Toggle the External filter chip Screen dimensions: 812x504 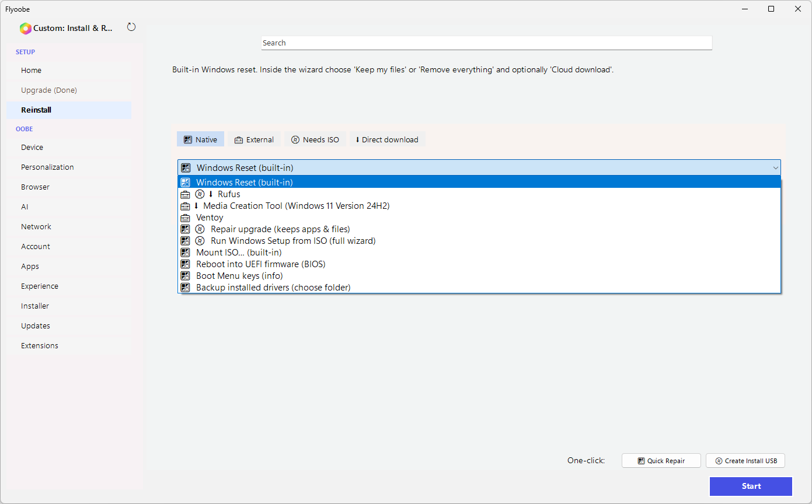pos(254,139)
